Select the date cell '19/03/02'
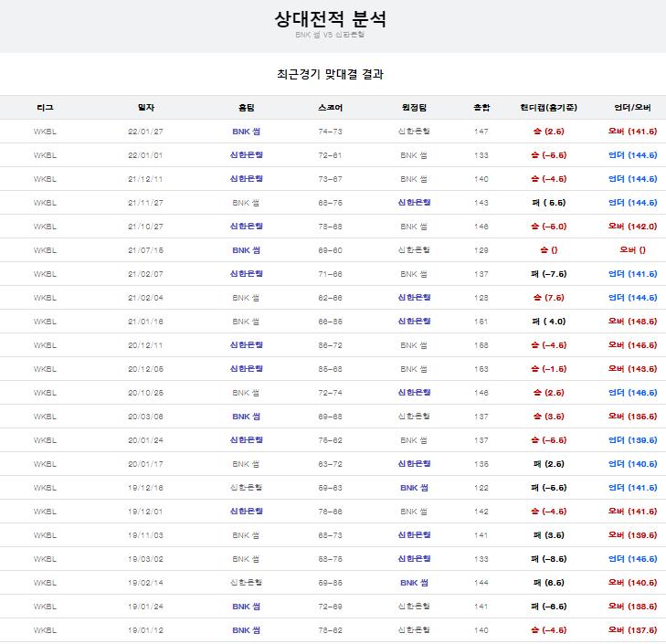The image size is (666, 644). [145, 559]
